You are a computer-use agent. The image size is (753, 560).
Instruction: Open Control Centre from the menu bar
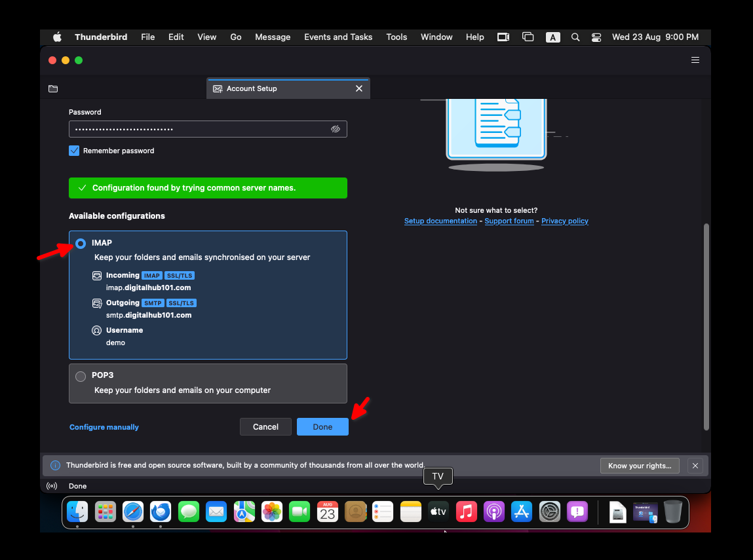[x=596, y=37]
